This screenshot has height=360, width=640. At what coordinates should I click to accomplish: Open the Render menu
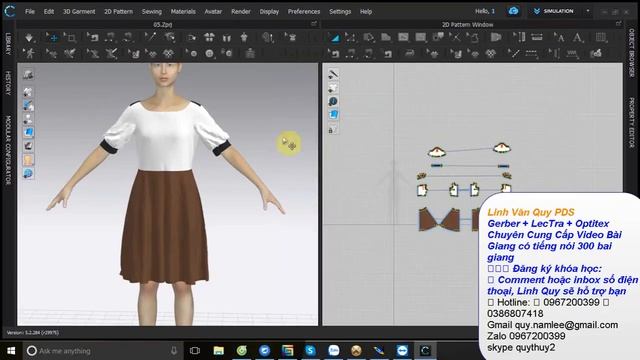coord(241,11)
